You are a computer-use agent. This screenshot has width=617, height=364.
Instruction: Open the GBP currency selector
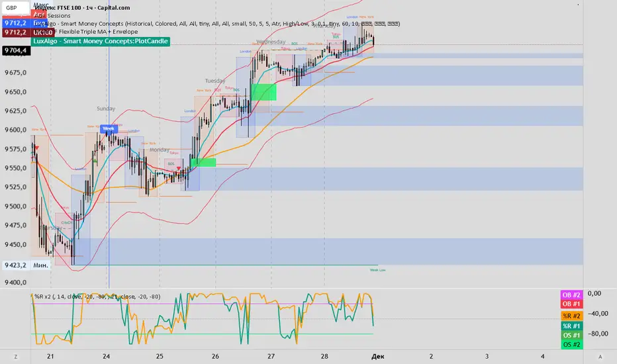pos(15,7)
